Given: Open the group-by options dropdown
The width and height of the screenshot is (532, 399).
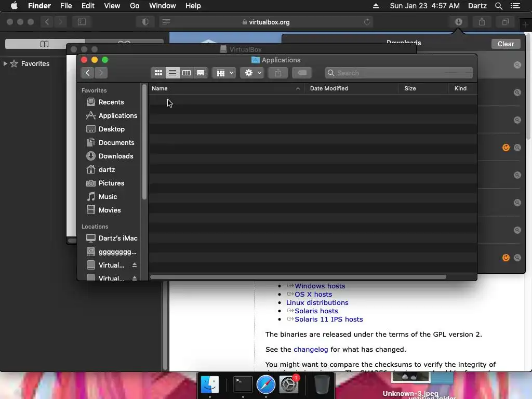Looking at the screenshot, I should point(224,73).
